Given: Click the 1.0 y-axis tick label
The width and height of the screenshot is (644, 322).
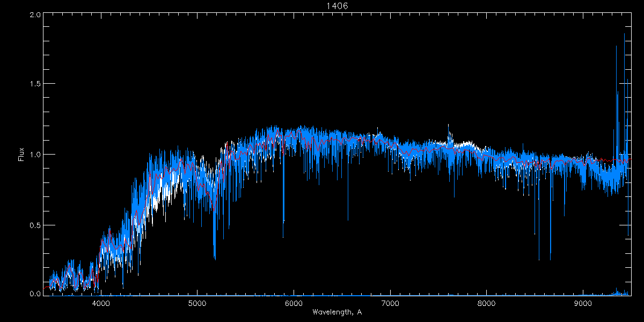Looking at the screenshot, I should pos(34,155).
